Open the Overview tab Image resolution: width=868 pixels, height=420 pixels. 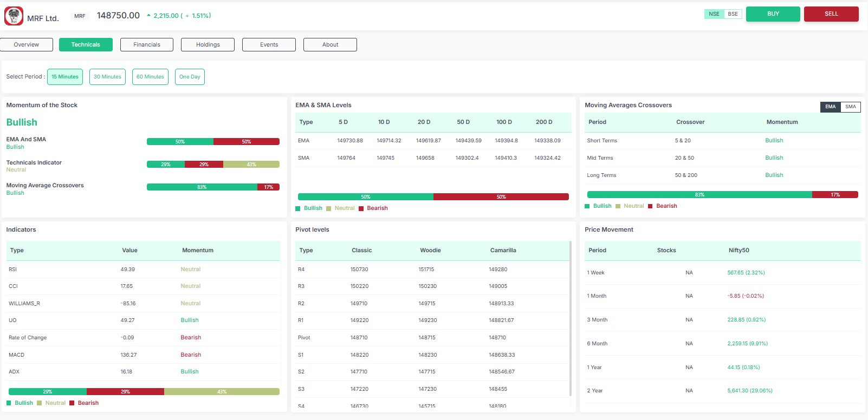(x=27, y=44)
